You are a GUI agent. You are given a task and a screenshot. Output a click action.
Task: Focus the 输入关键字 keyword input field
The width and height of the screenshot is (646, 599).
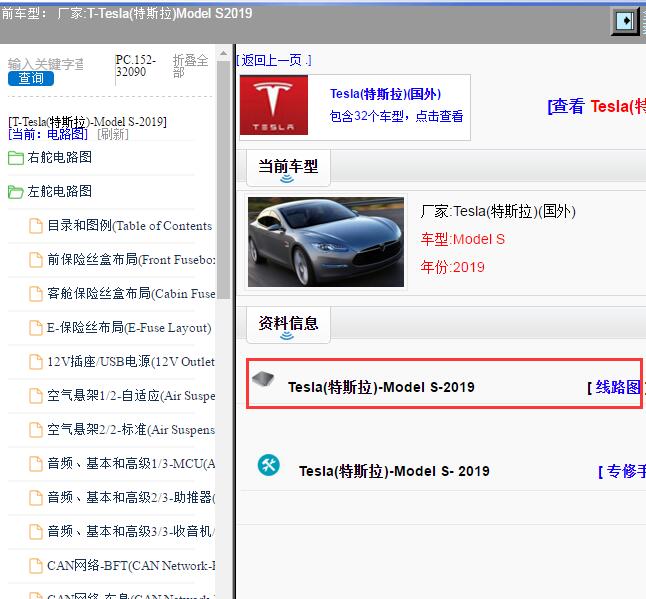pos(46,64)
